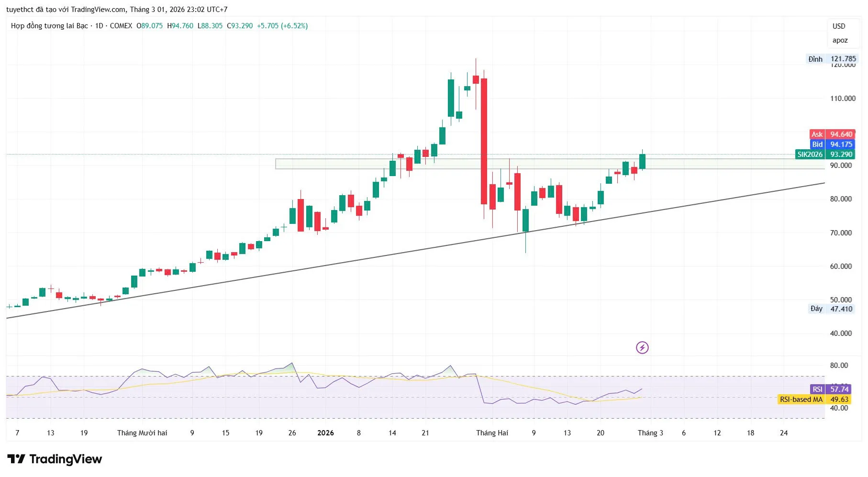Click the Đáy 47.410 low marker
This screenshot has width=868, height=477.
832,309
